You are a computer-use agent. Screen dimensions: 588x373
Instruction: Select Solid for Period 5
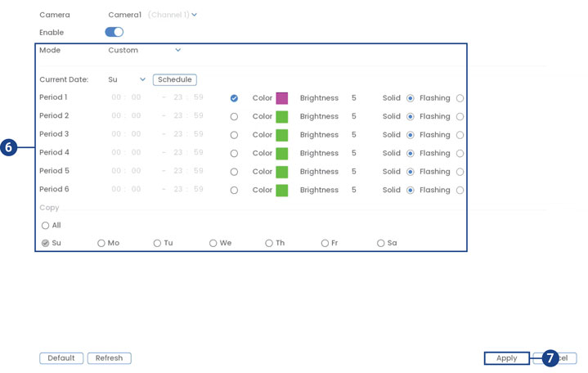[411, 172]
